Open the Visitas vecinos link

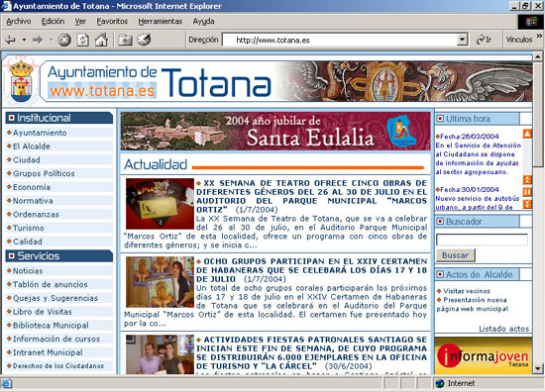point(467,291)
